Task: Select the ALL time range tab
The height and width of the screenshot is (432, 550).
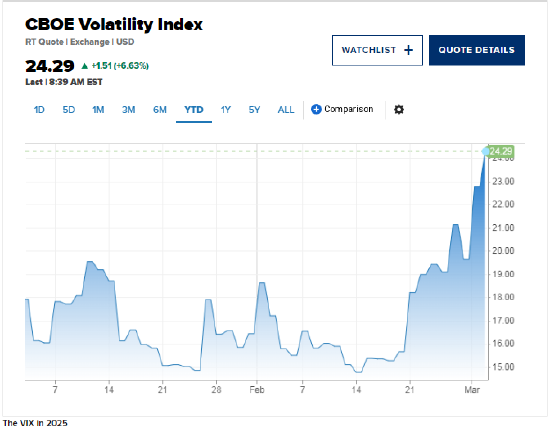Action: [286, 110]
